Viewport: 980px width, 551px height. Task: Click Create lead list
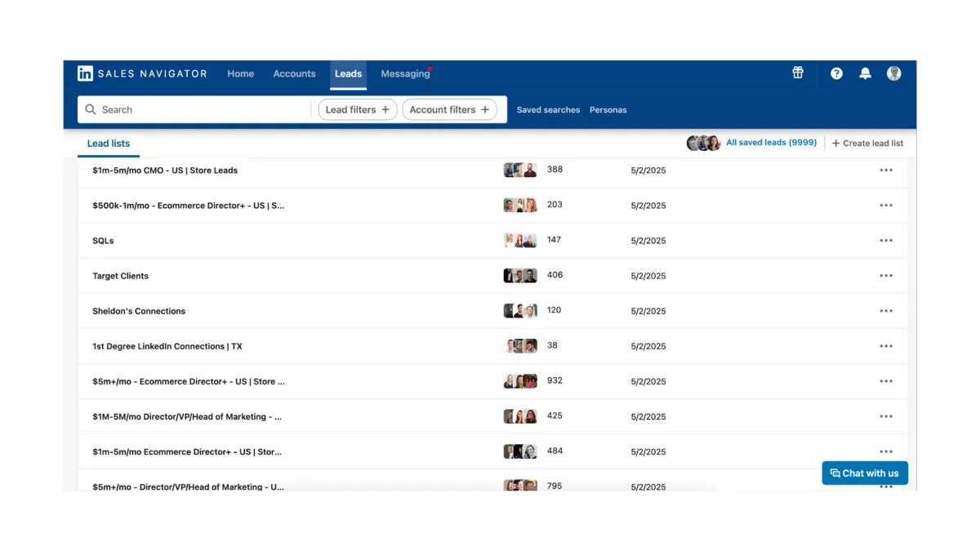[867, 144]
